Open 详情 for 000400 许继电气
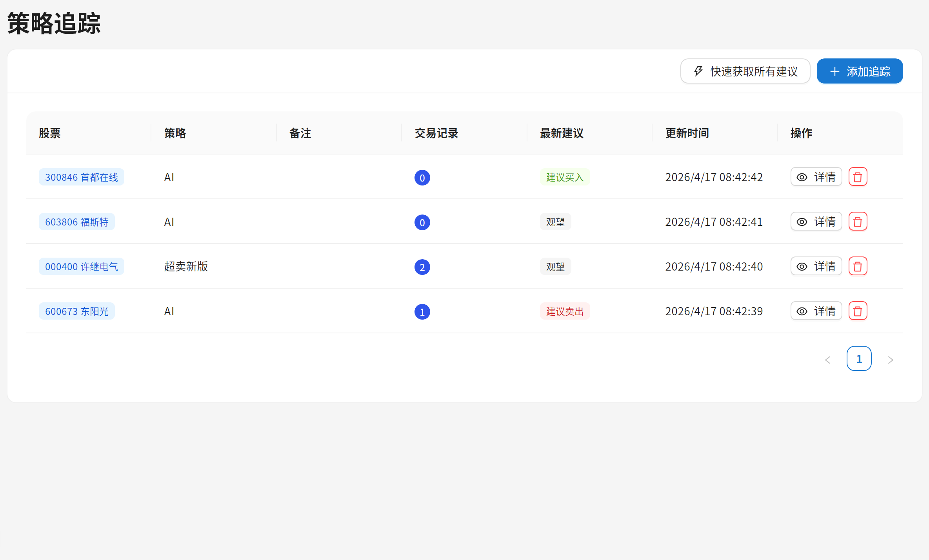This screenshot has width=929, height=560. pyautogui.click(x=816, y=266)
